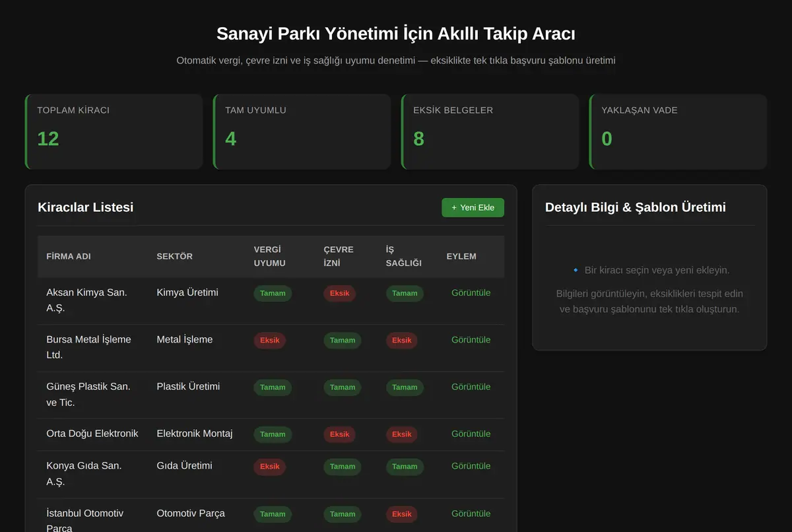Image resolution: width=792 pixels, height=532 pixels.
Task: Click Orta Doğu Elektronik's Tamam tax badge
Action: 273,434
